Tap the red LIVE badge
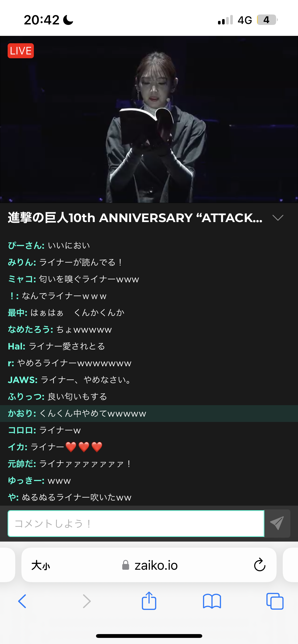Viewport: 298px width, 644px height. coord(21,51)
